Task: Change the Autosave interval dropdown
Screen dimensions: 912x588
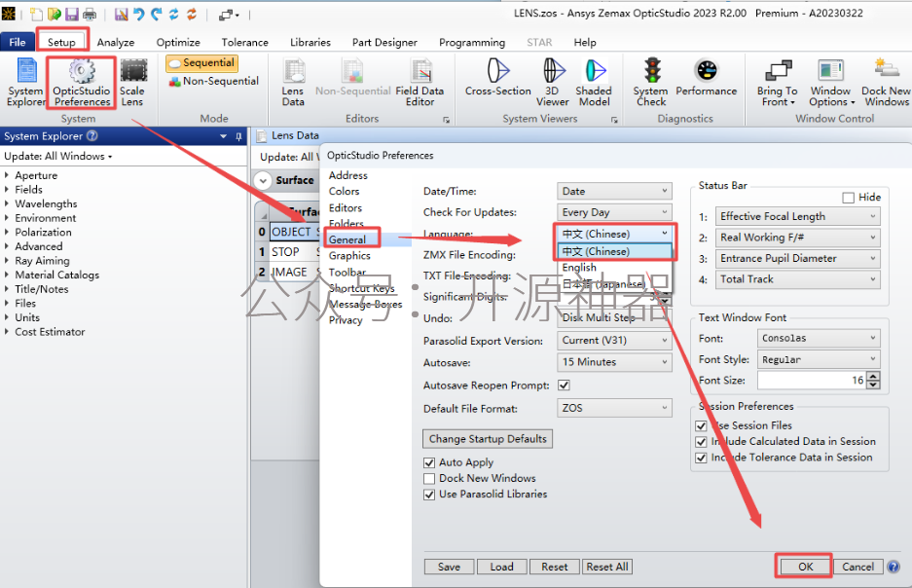Action: [x=614, y=362]
